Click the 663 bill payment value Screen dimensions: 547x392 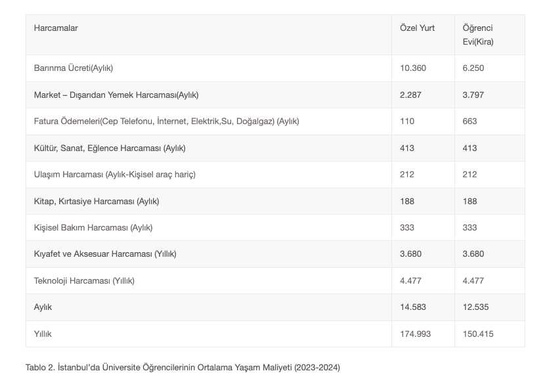(x=470, y=121)
